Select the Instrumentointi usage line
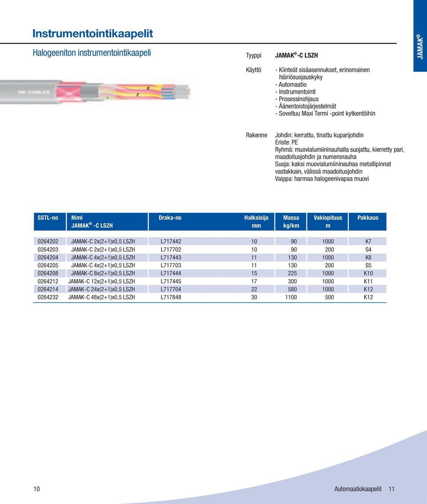This screenshot has height=504, width=427. [x=295, y=92]
